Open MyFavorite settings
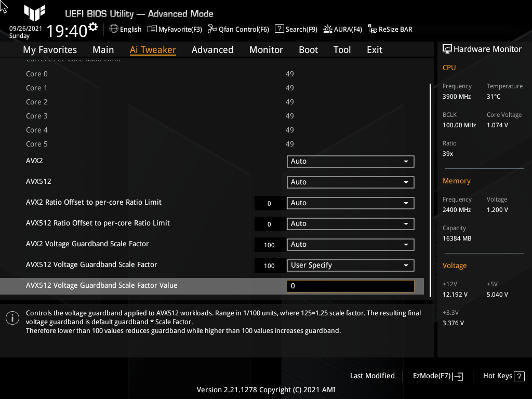The image size is (532, 399). point(175,29)
